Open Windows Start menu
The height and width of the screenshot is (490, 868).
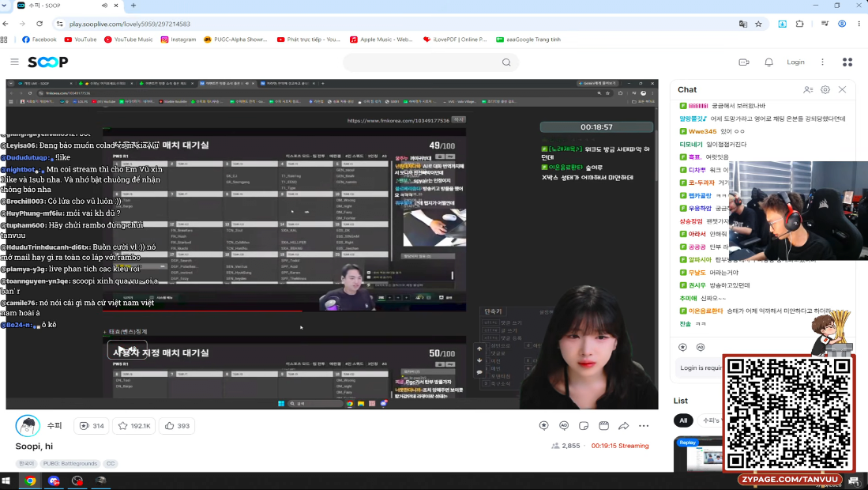click(x=6, y=481)
